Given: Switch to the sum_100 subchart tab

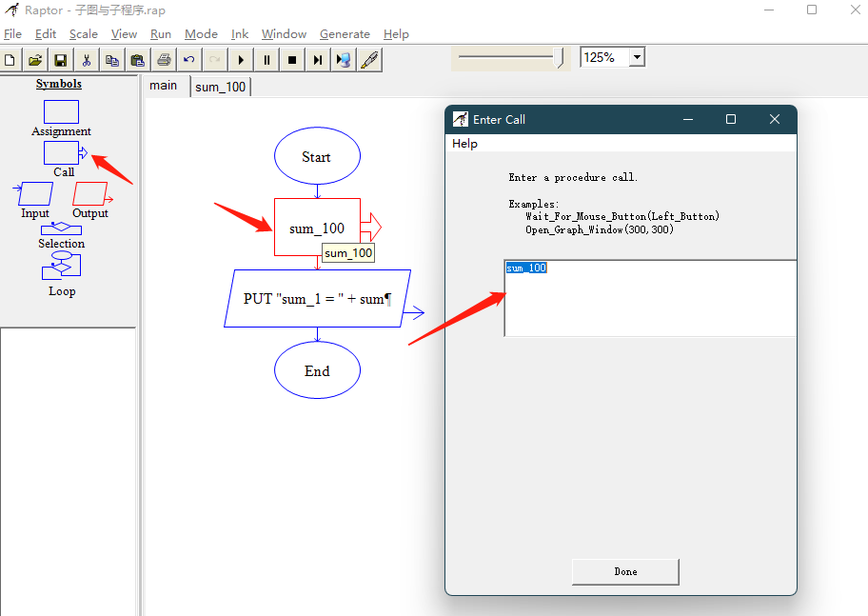Looking at the screenshot, I should pyautogui.click(x=220, y=87).
